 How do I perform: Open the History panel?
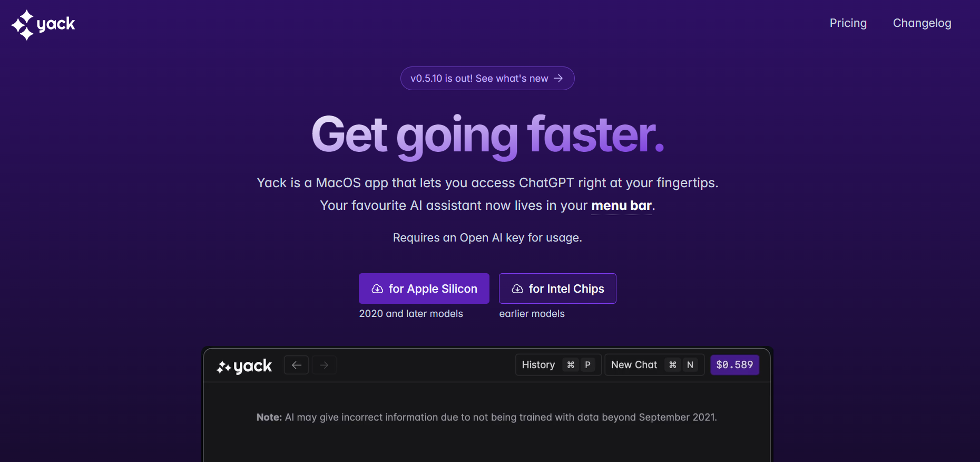tap(538, 365)
